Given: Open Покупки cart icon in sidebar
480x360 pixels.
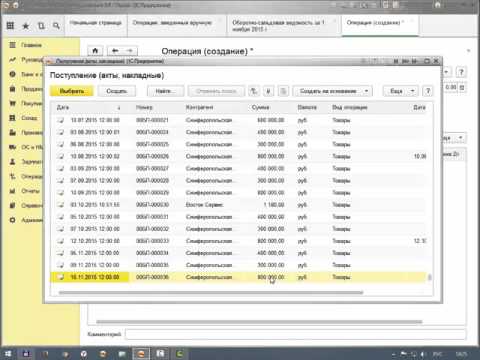Looking at the screenshot, I should pos(13,103).
